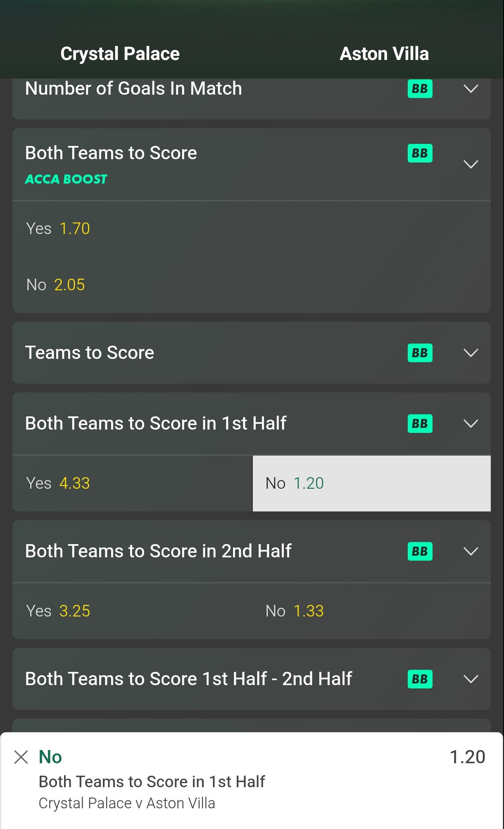Expand Both Teams to Score 1st Half - 2nd Half
The image size is (504, 829).
(471, 679)
